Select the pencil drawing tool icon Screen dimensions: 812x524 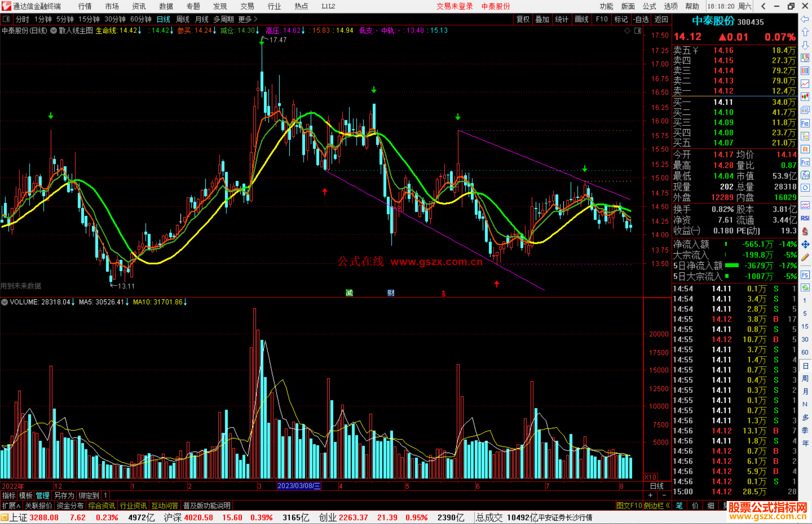coord(805,257)
